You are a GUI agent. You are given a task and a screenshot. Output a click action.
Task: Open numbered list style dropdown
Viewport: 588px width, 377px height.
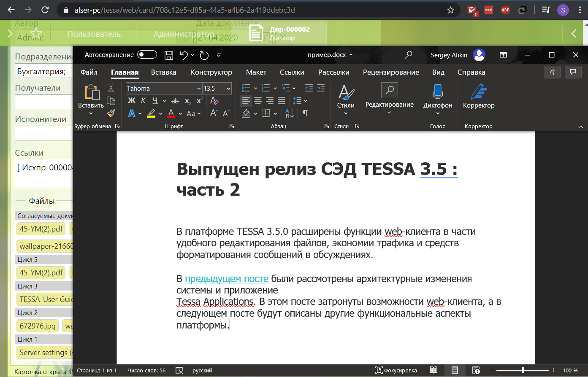coord(275,88)
